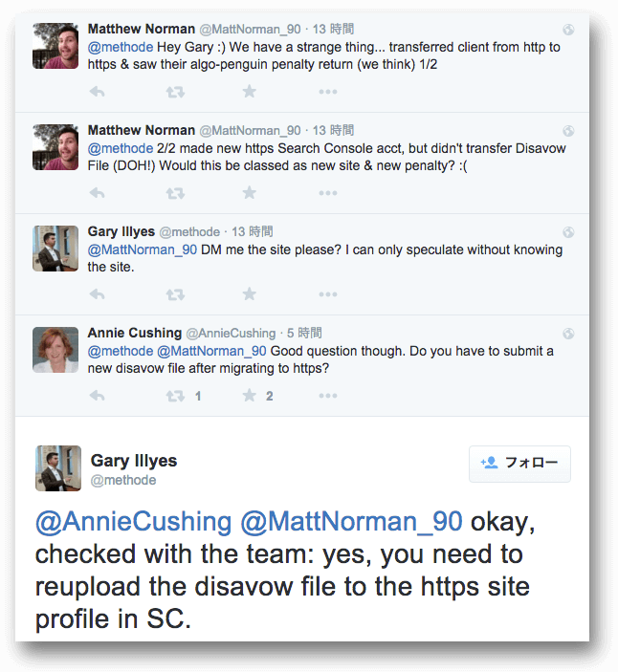This screenshot has height=672, width=618.
Task: Open @AnnieCushing mention in main tweet
Action: [x=133, y=522]
